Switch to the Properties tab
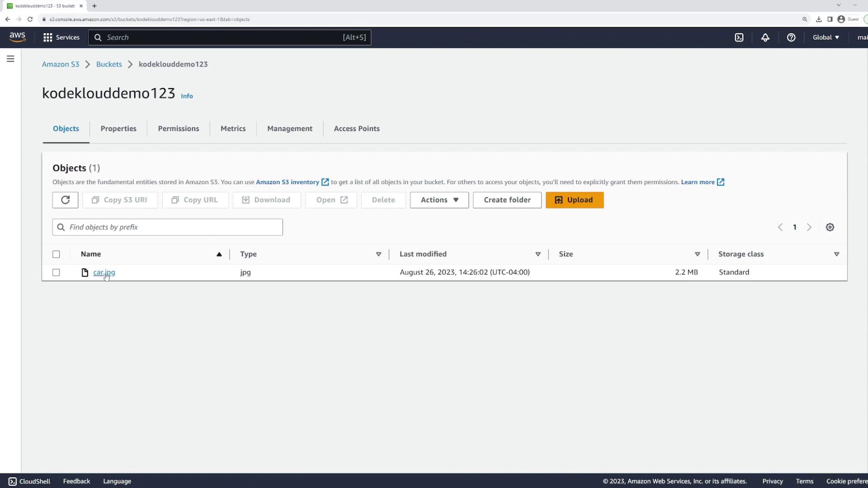The height and width of the screenshot is (488, 868). pyautogui.click(x=118, y=129)
